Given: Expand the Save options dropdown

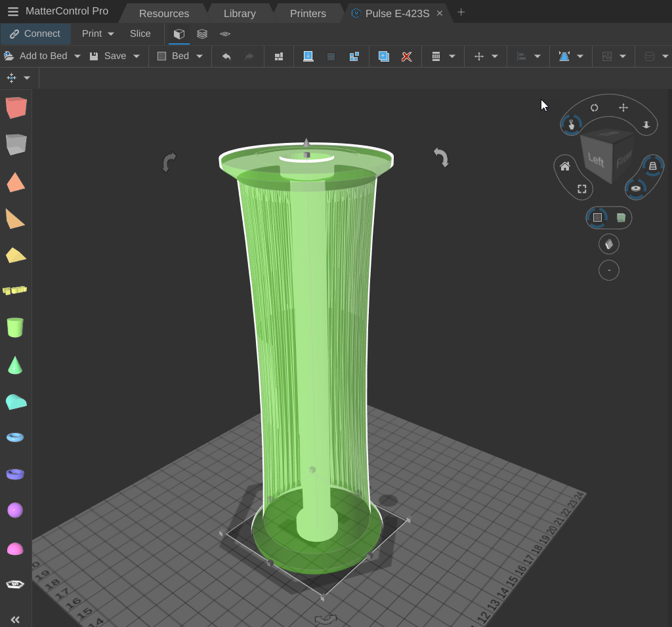Looking at the screenshot, I should click(x=136, y=56).
